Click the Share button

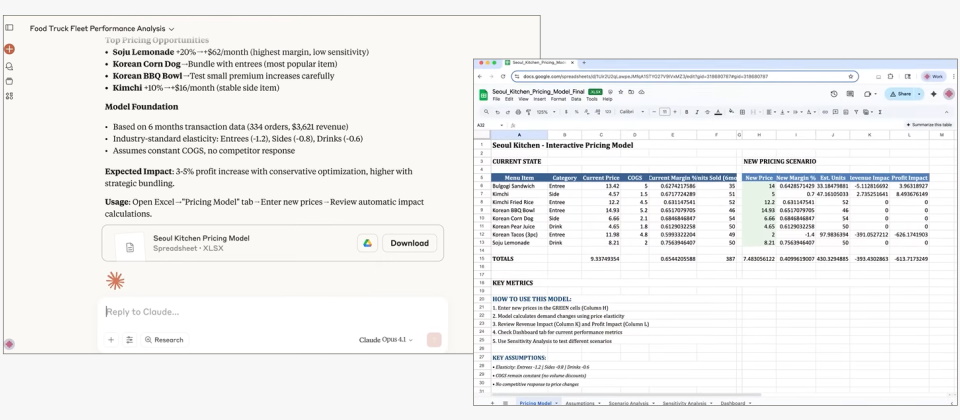coord(903,93)
